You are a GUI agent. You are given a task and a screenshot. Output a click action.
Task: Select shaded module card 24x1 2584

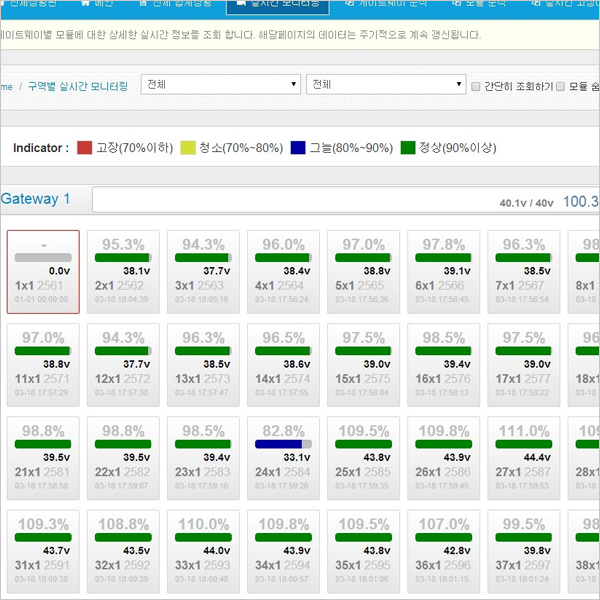(283, 458)
